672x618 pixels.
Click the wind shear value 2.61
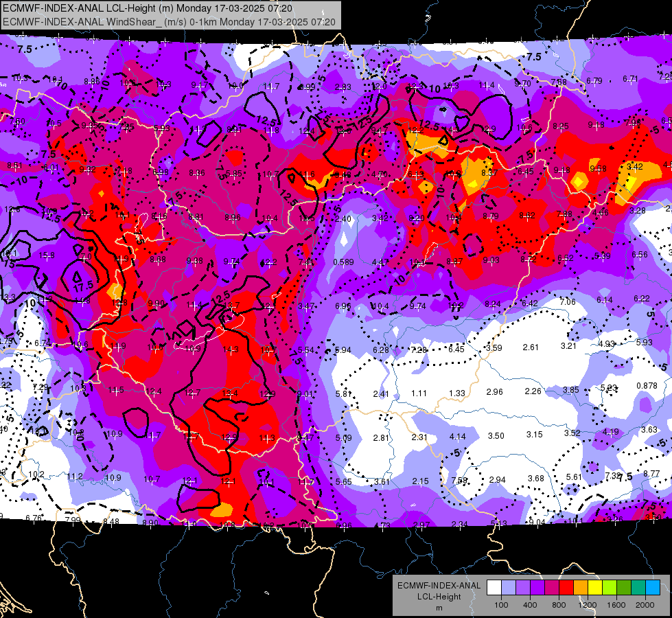(531, 347)
